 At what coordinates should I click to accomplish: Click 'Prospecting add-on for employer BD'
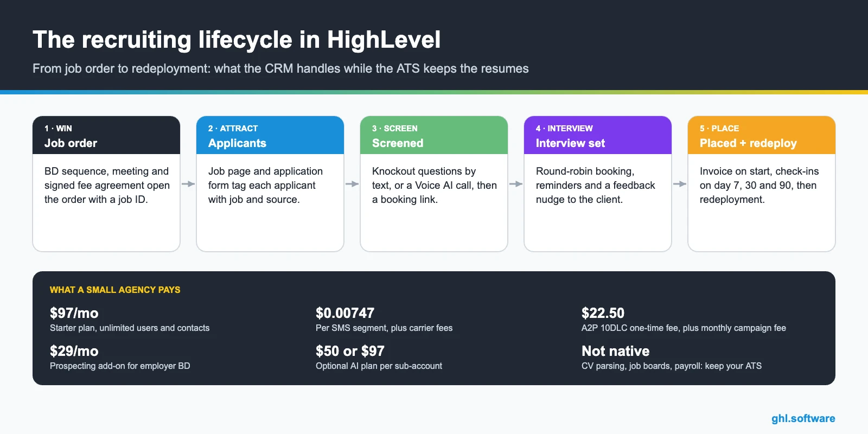point(120,366)
